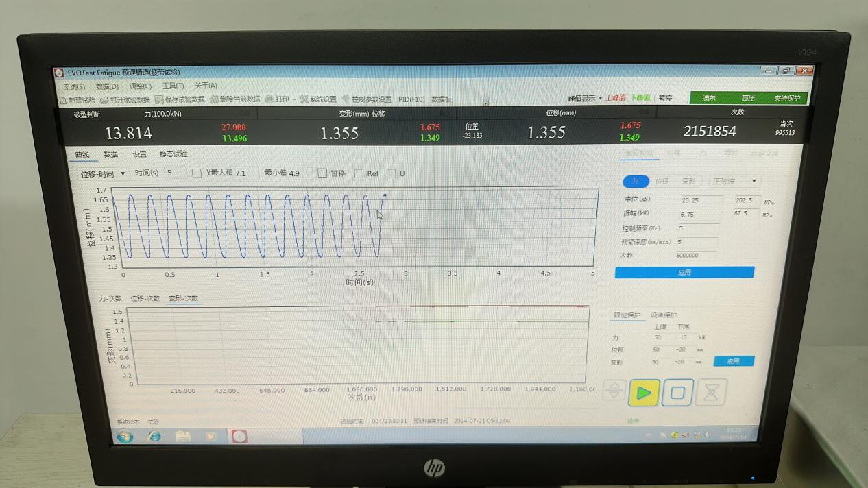Click the 控制频率 (Hz) input field
This screenshot has width=868, height=488.
(699, 228)
